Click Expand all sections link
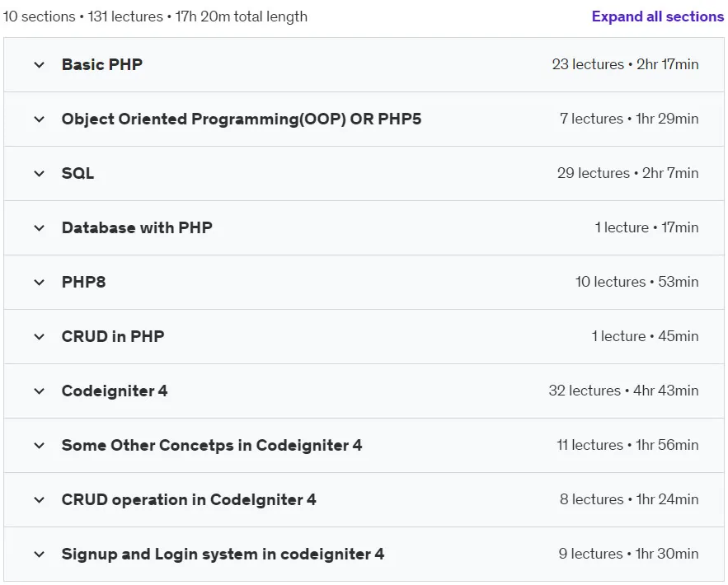The height and width of the screenshot is (585, 728). click(657, 16)
